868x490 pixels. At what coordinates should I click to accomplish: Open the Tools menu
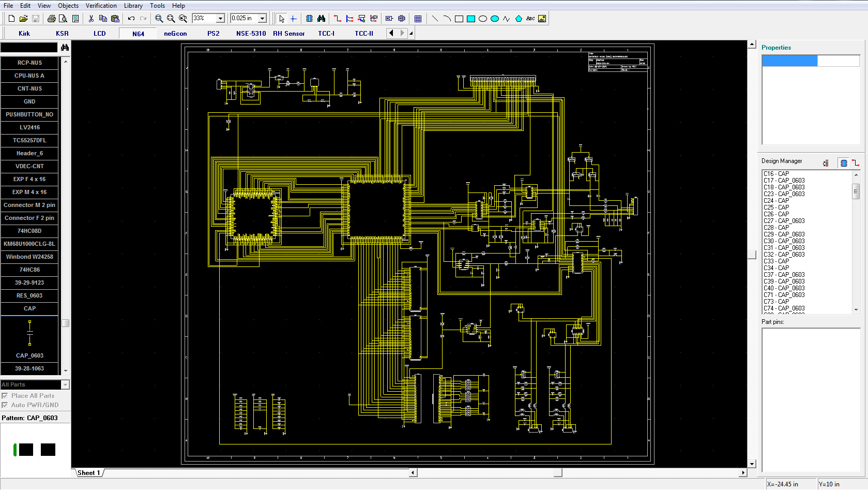coord(158,6)
